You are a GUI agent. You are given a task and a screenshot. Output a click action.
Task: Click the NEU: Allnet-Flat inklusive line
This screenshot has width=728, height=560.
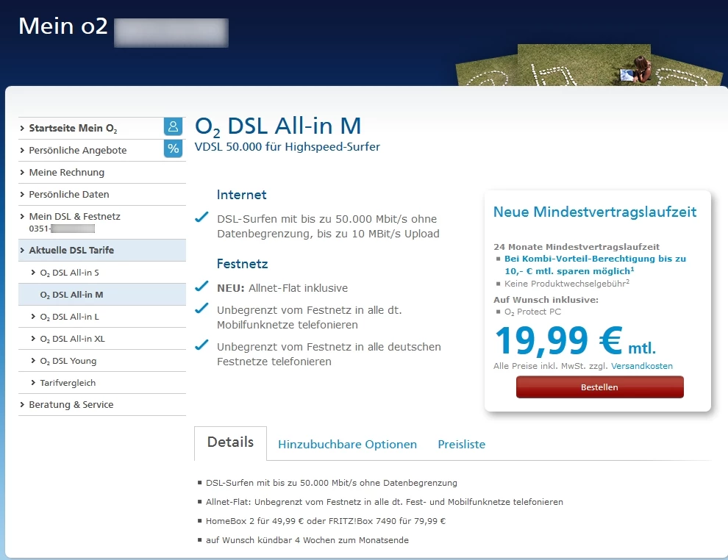tap(282, 288)
